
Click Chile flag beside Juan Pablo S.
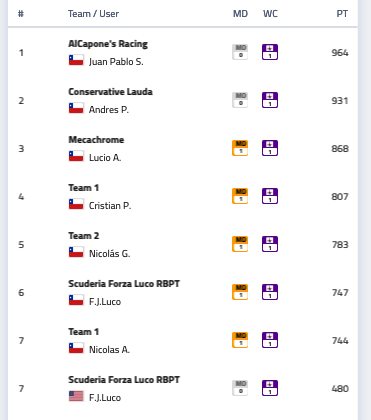(x=76, y=60)
